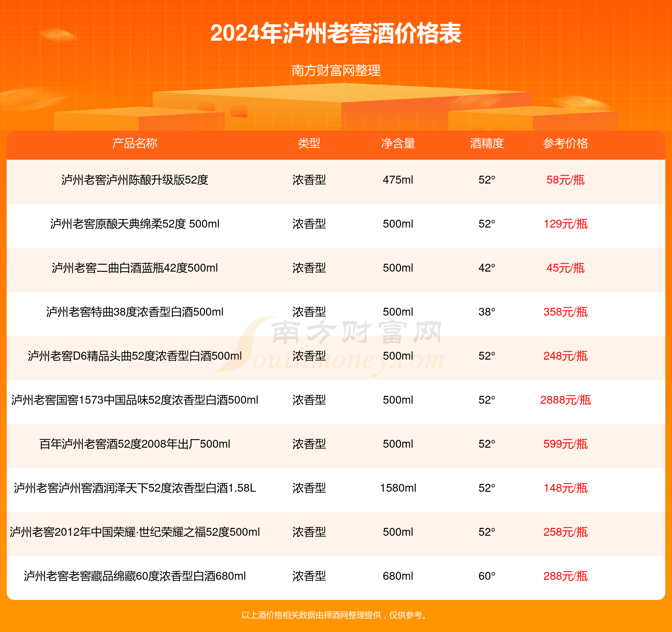
Task: Click the "酒精度" column header
Action: pyautogui.click(x=487, y=143)
